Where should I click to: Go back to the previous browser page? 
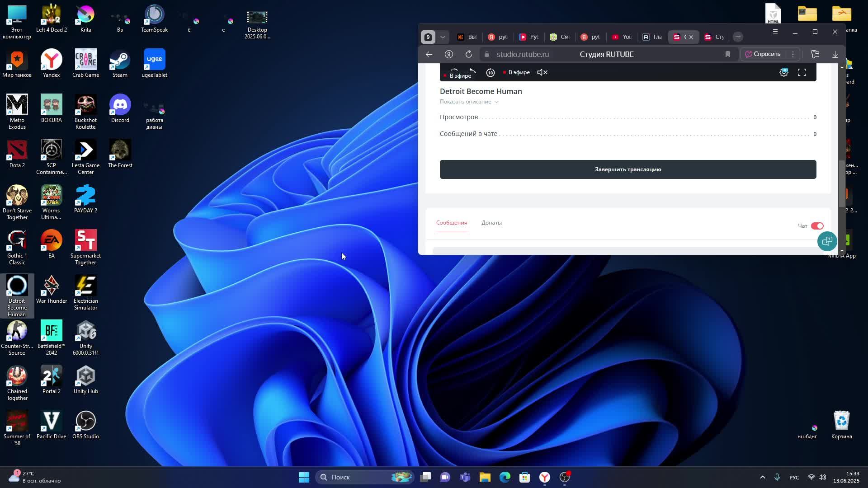(429, 54)
